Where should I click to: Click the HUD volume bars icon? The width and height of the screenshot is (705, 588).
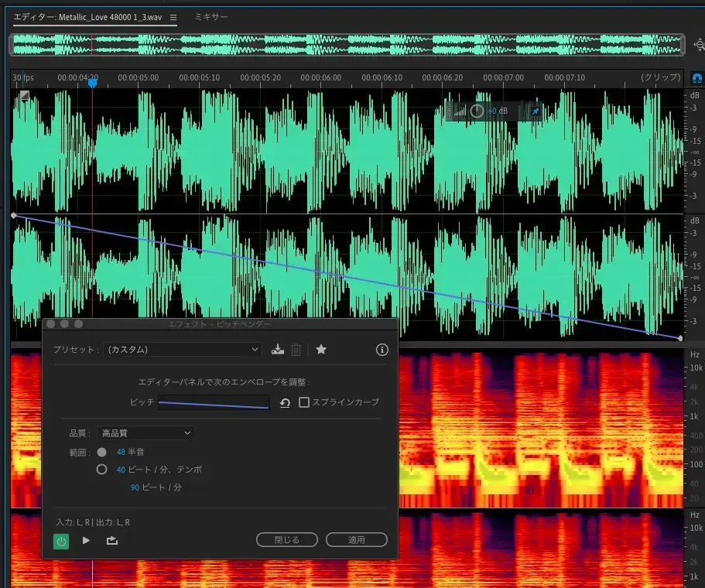coord(460,111)
